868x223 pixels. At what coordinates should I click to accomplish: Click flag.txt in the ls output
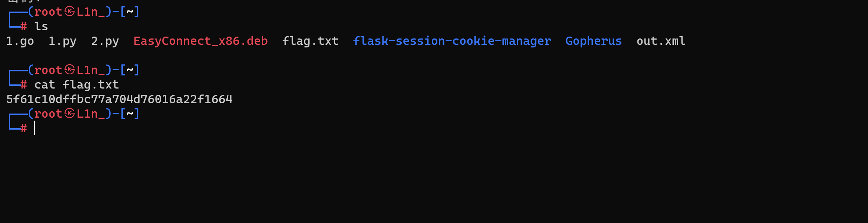click(x=310, y=41)
